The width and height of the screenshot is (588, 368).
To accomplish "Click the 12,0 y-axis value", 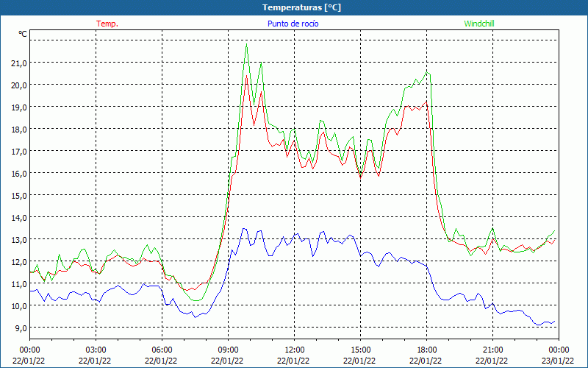I will tap(19, 262).
